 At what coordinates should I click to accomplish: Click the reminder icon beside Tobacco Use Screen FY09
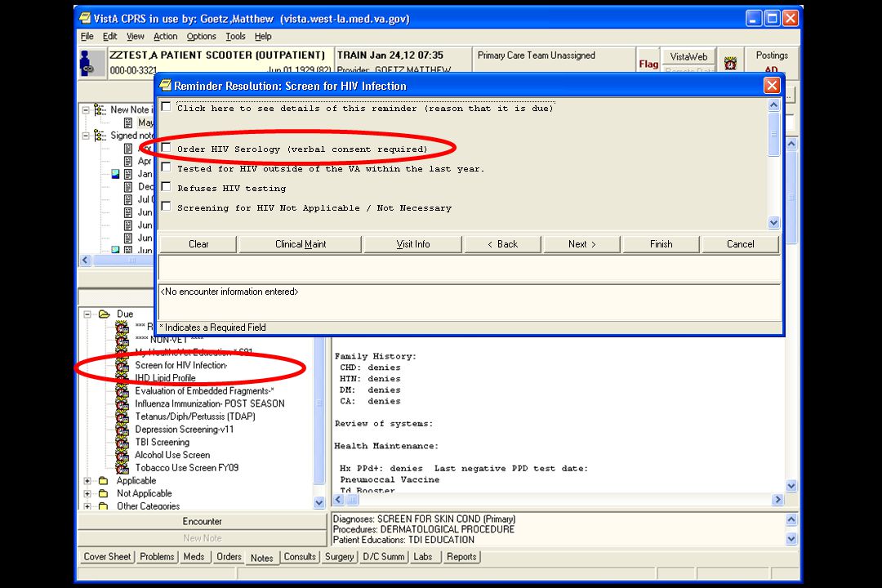click(x=122, y=468)
